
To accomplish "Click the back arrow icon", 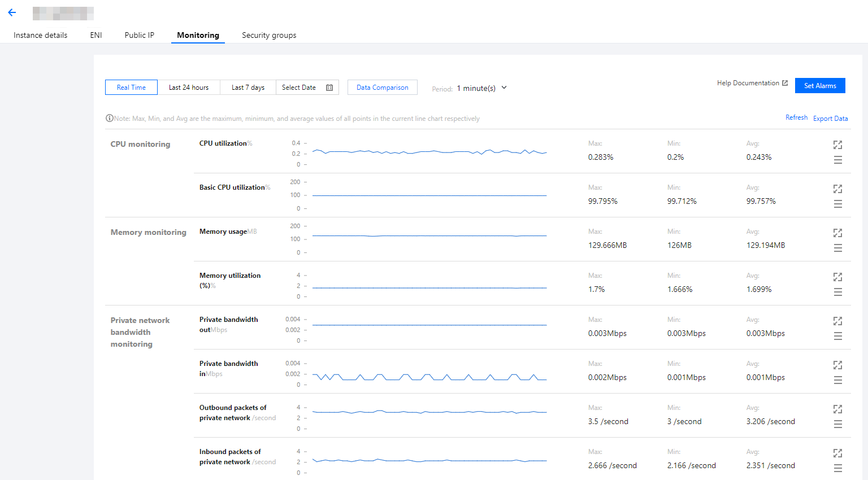I will pos(12,12).
